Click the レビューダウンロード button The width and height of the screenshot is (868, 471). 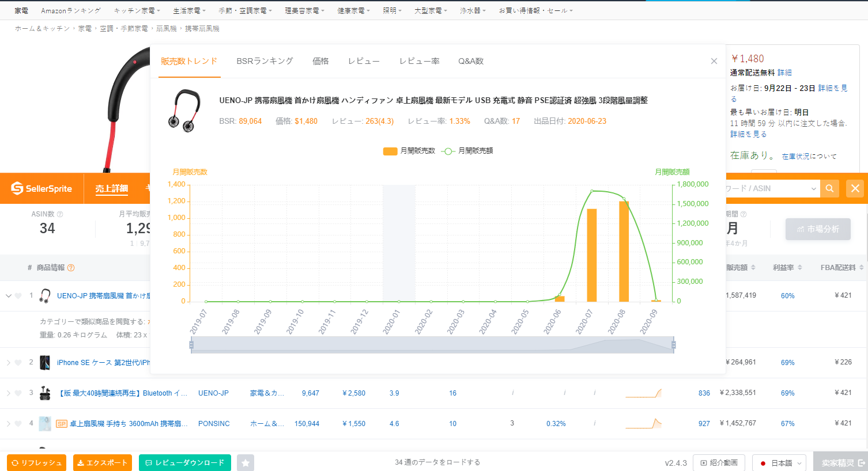pyautogui.click(x=185, y=463)
